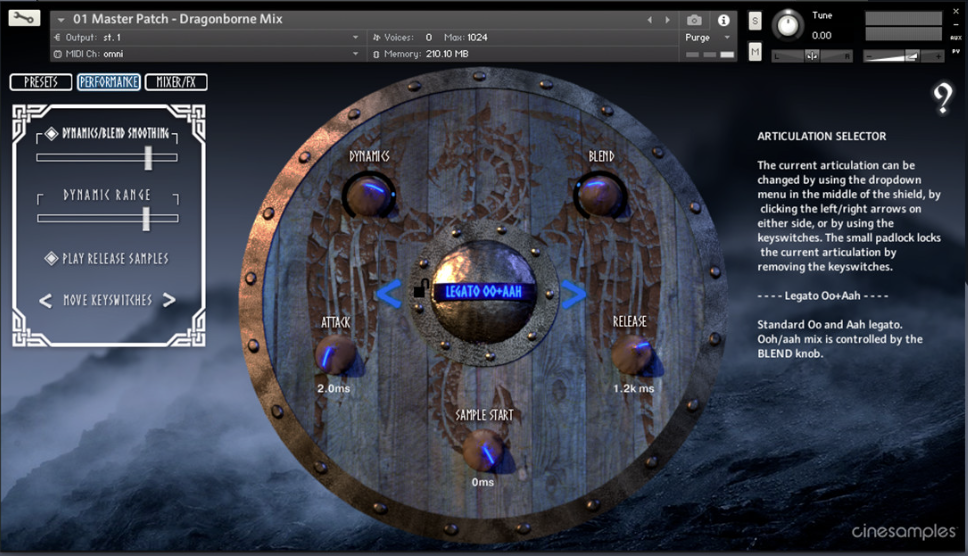968x556 pixels.
Task: Go to the previous instrument patch arrow
Action: pyautogui.click(x=649, y=20)
